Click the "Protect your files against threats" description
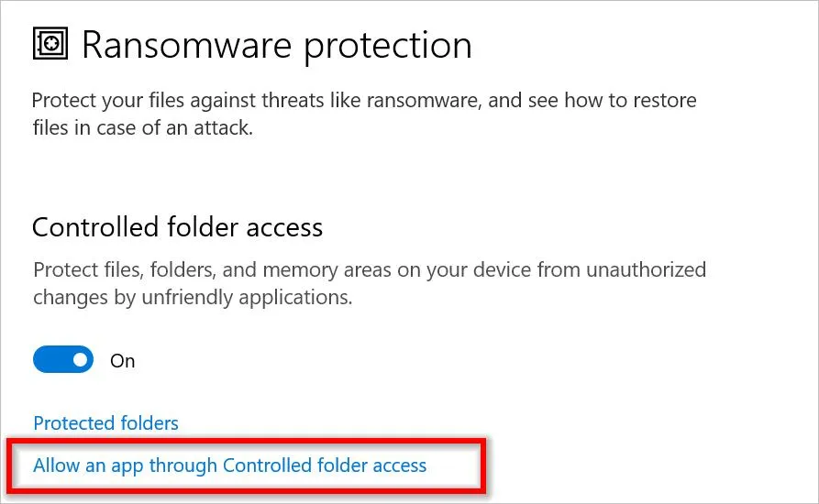819x504 pixels. click(x=364, y=100)
